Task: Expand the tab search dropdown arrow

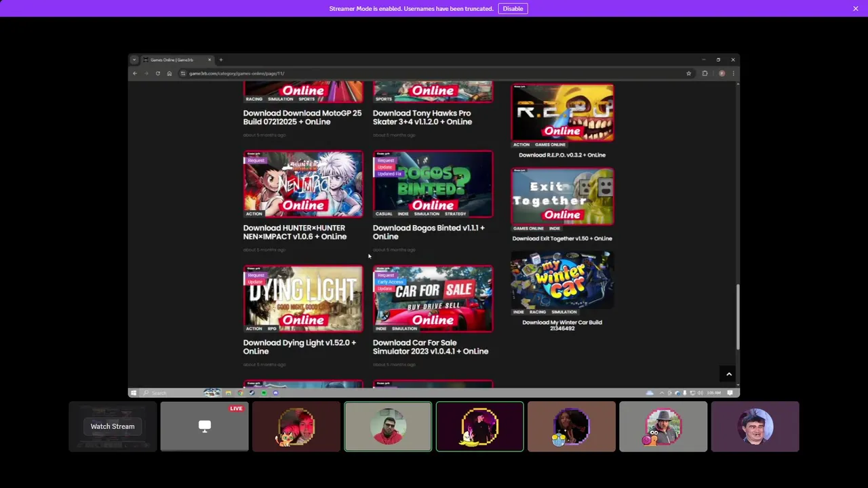Action: coord(134,60)
